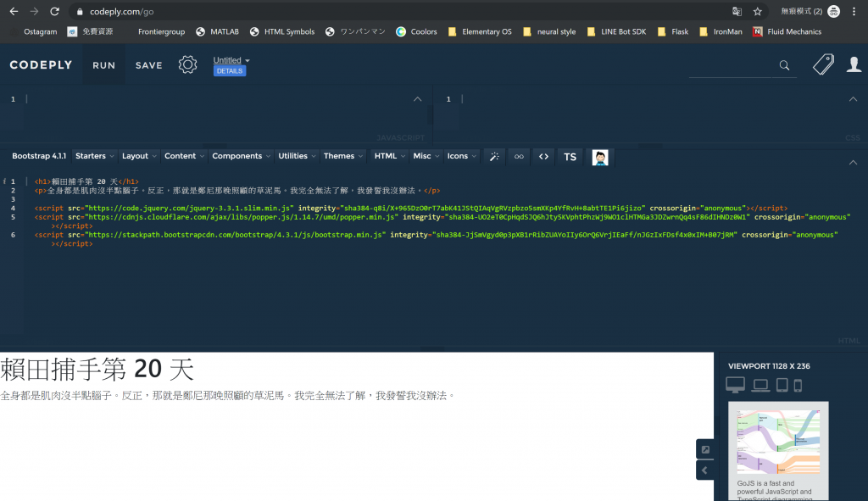
Task: Open Fluid Mechanics bookmark
Action: click(787, 31)
